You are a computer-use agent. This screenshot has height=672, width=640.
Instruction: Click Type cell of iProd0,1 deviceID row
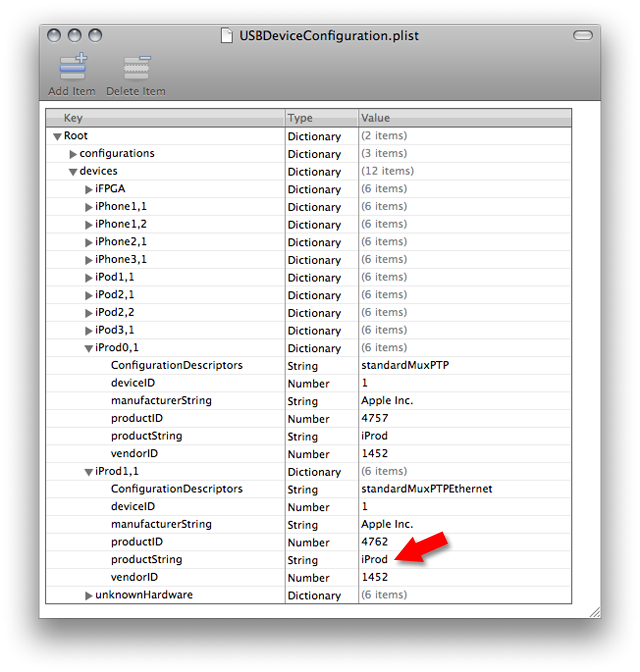(309, 384)
